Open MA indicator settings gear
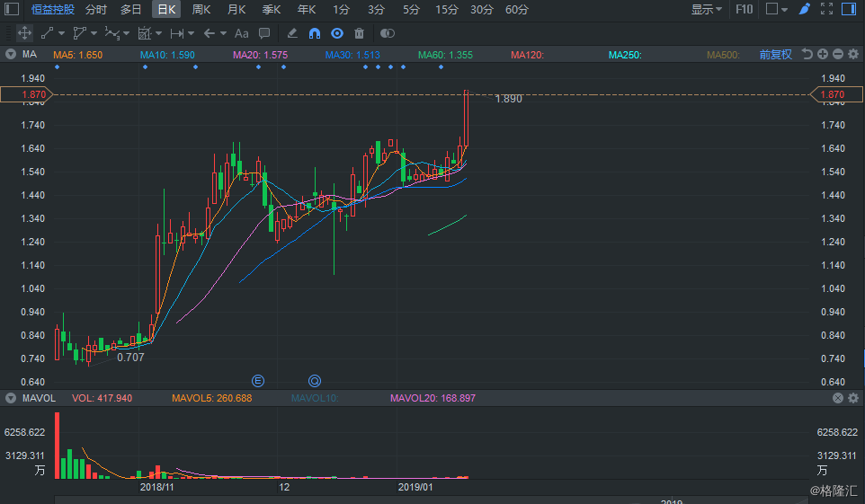 852,55
